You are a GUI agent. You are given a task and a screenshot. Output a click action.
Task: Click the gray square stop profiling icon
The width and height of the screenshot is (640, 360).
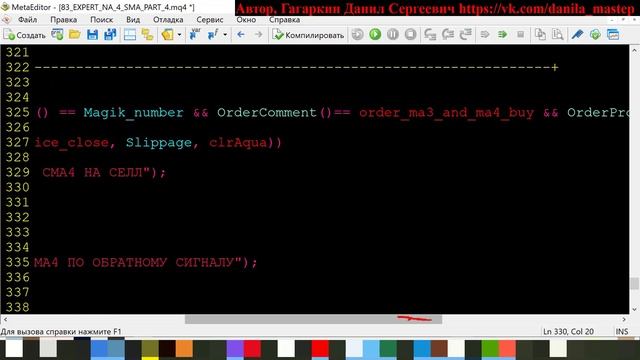(520, 35)
